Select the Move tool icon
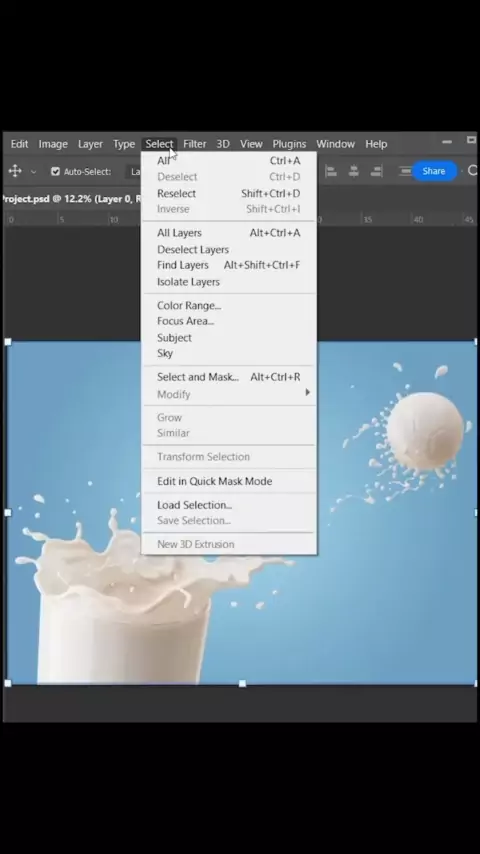480x854 pixels. (15, 171)
